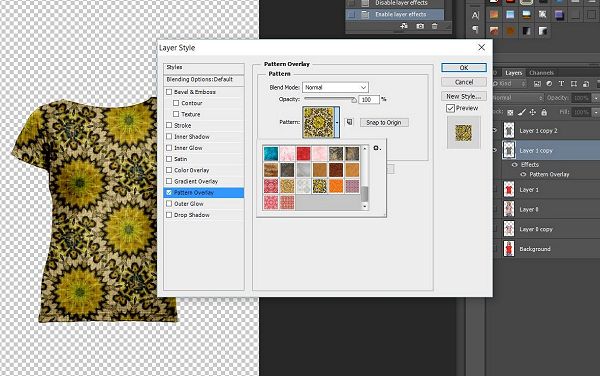Pick the solid red pattern swatch
600x376 pixels.
(303, 154)
